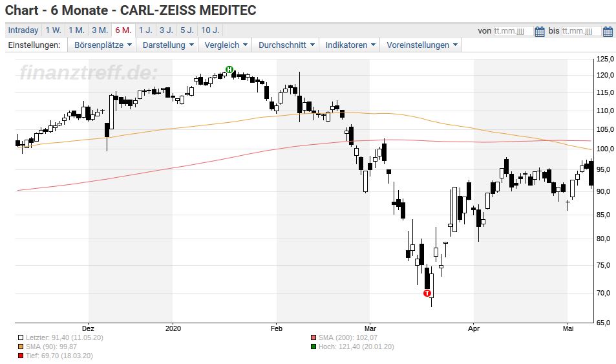Screen dimensions: 616x364
Task: Open the 'bis' date calendar picker icon
Action: pos(608,31)
